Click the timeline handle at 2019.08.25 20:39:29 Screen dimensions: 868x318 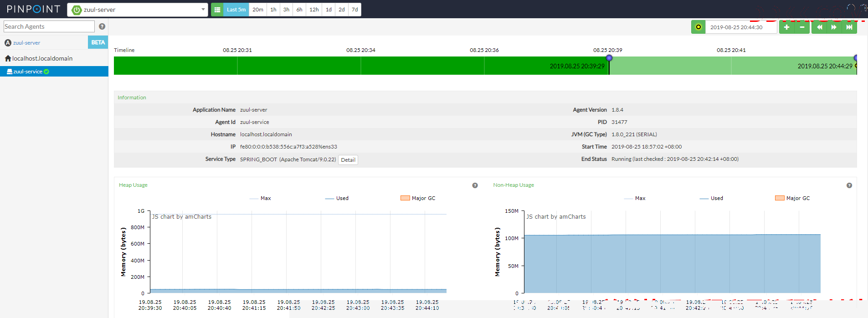[609, 58]
